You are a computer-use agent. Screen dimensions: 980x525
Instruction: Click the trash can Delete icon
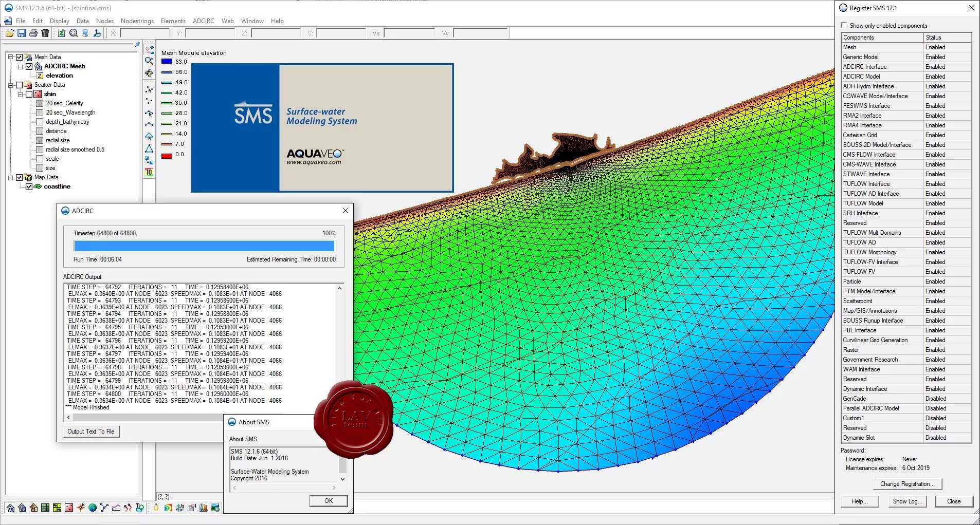click(45, 33)
